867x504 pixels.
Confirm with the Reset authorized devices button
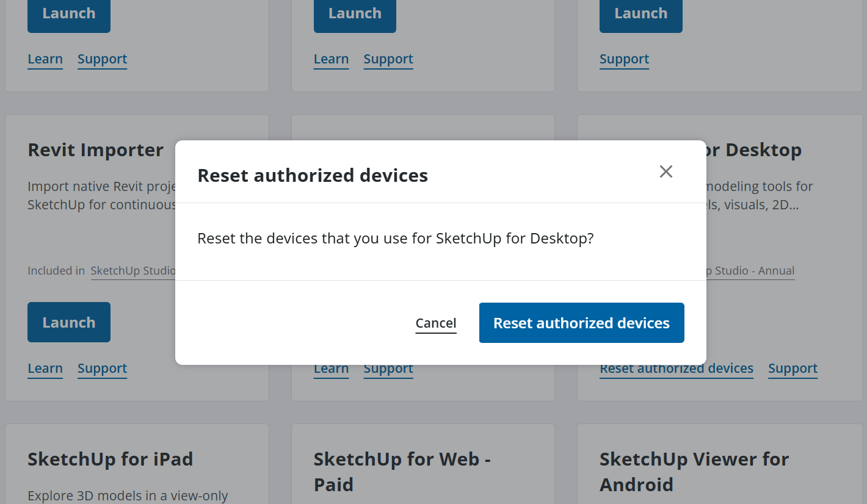tap(581, 322)
